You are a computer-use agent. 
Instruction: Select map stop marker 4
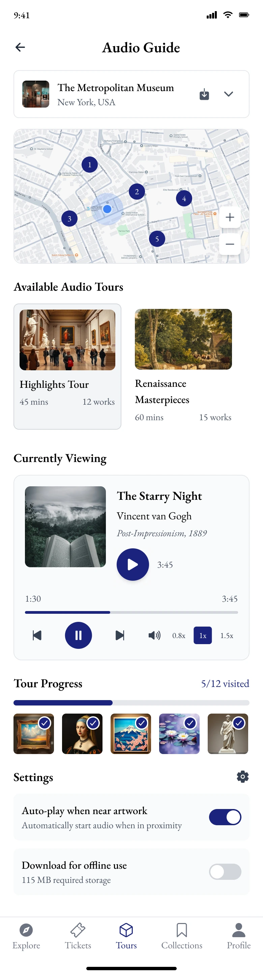click(184, 198)
